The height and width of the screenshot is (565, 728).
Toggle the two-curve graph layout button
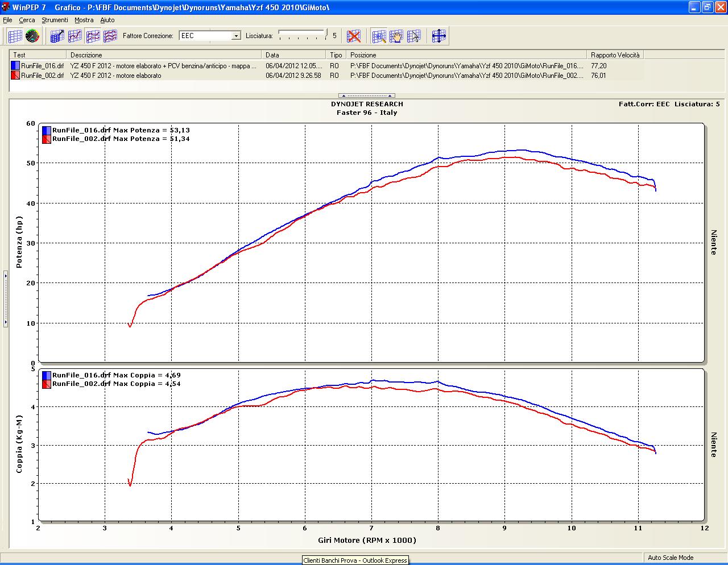point(93,36)
